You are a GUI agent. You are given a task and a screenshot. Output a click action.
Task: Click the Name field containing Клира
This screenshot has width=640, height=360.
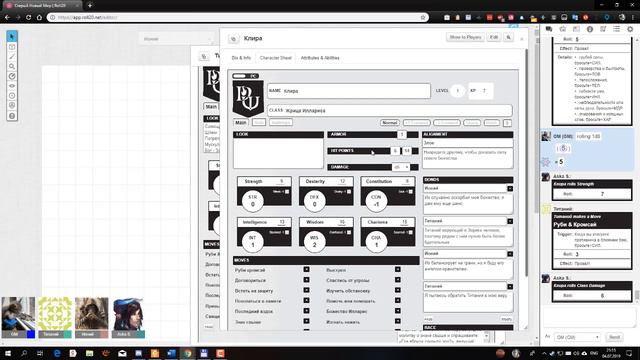(x=349, y=91)
